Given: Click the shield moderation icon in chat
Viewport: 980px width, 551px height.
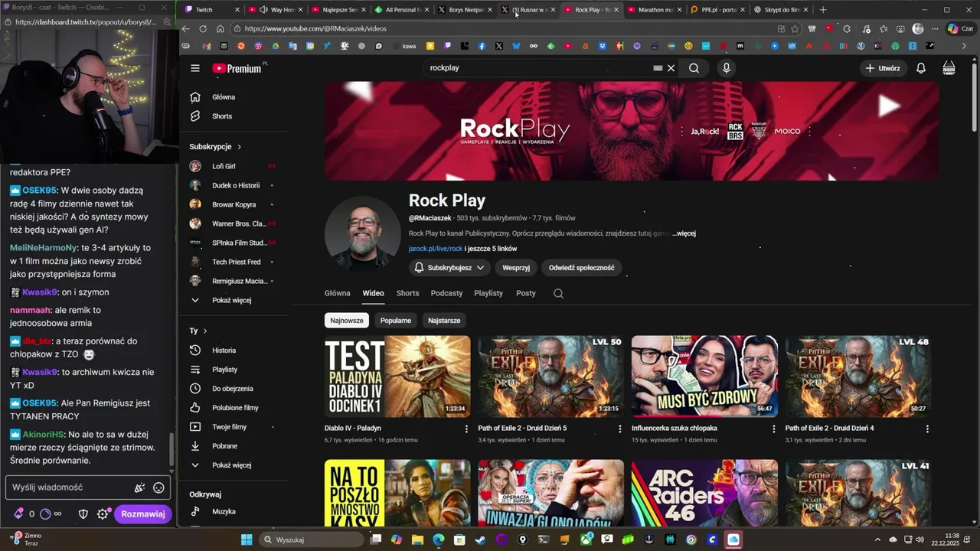Looking at the screenshot, I should (x=83, y=514).
